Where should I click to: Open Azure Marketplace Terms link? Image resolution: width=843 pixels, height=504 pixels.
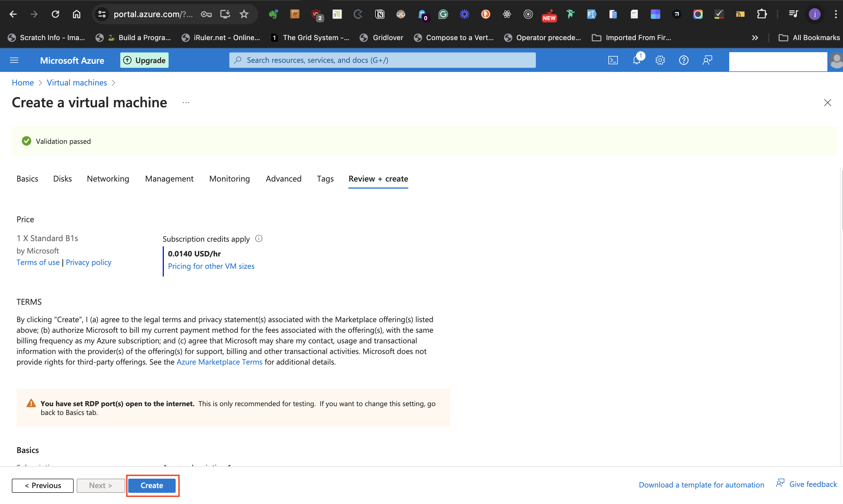[219, 362]
